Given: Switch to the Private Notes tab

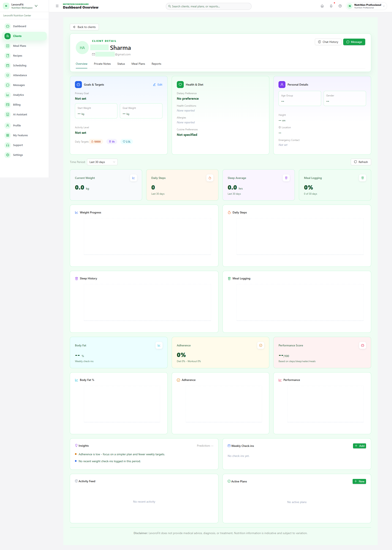Looking at the screenshot, I should [x=102, y=64].
